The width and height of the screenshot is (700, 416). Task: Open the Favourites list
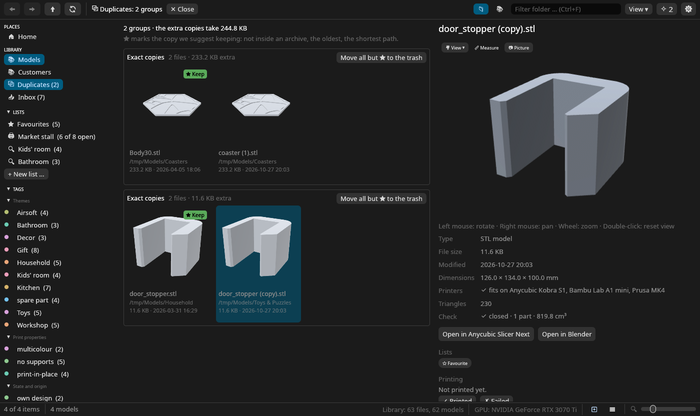pyautogui.click(x=34, y=124)
